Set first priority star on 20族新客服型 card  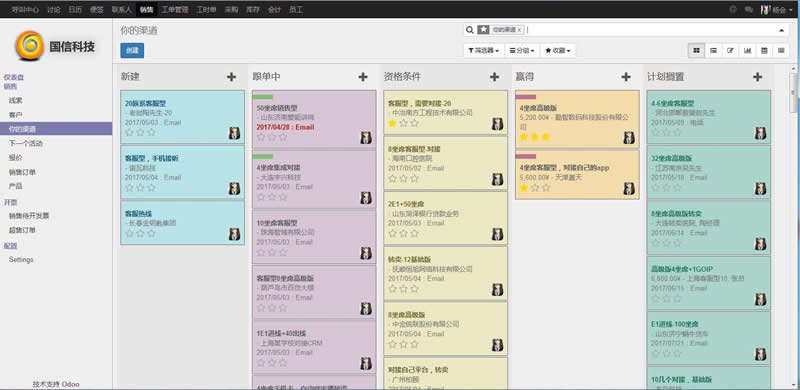tap(129, 132)
